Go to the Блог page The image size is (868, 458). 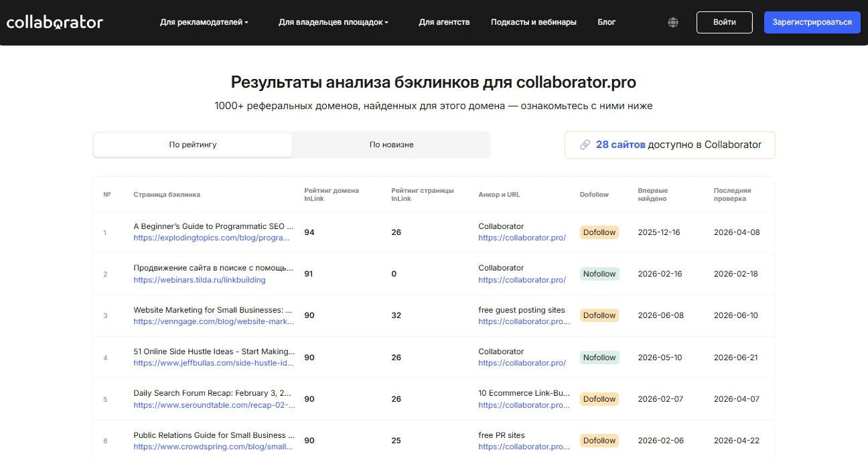(x=607, y=22)
